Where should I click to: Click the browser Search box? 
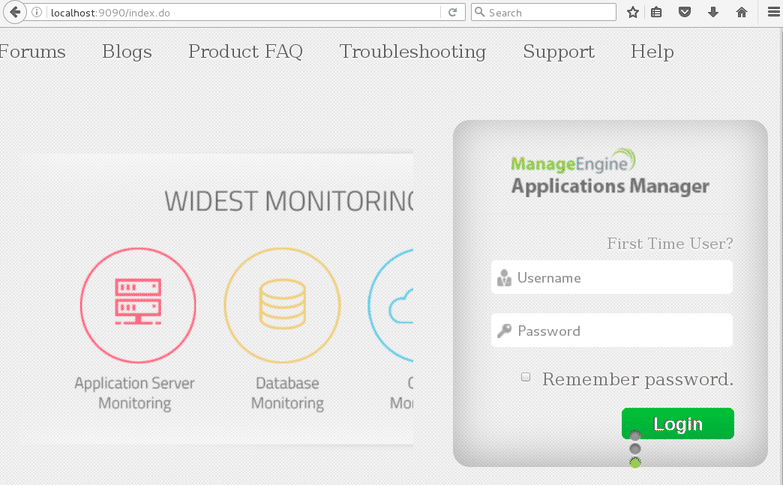tap(543, 12)
